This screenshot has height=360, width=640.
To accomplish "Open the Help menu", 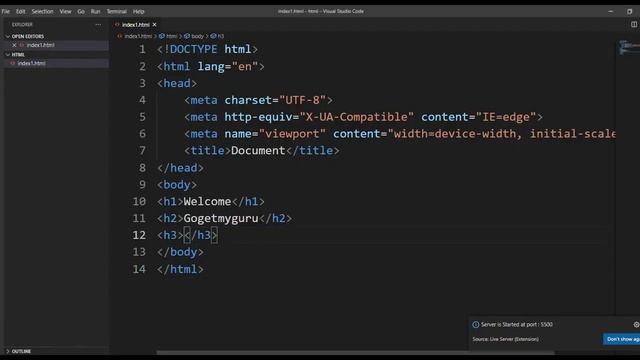I will [139, 11].
